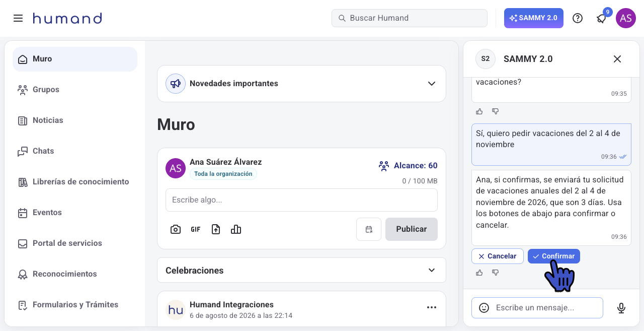Change the audience chip 'Toda la organización'

pyautogui.click(x=223, y=174)
